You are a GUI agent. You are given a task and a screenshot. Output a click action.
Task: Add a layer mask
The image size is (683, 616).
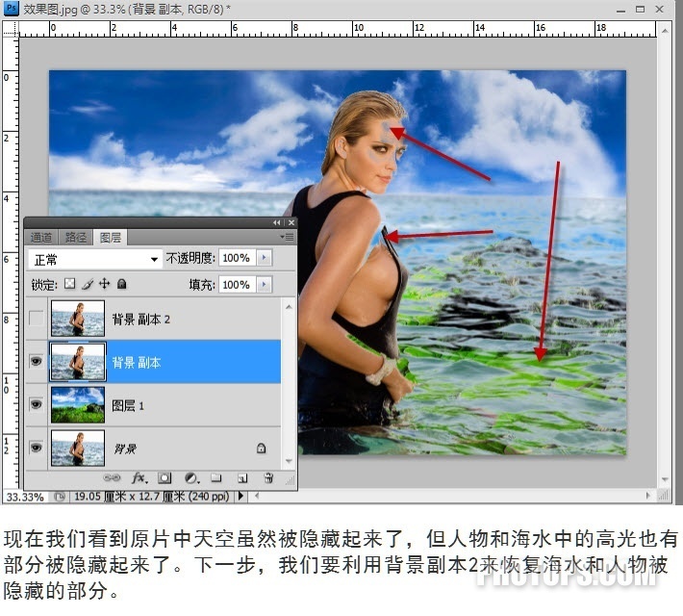(164, 478)
